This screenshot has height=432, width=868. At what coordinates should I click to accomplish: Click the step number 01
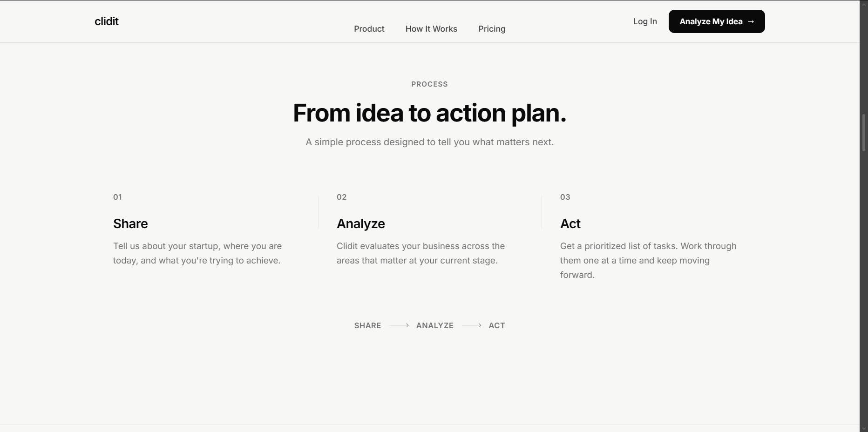[117, 197]
